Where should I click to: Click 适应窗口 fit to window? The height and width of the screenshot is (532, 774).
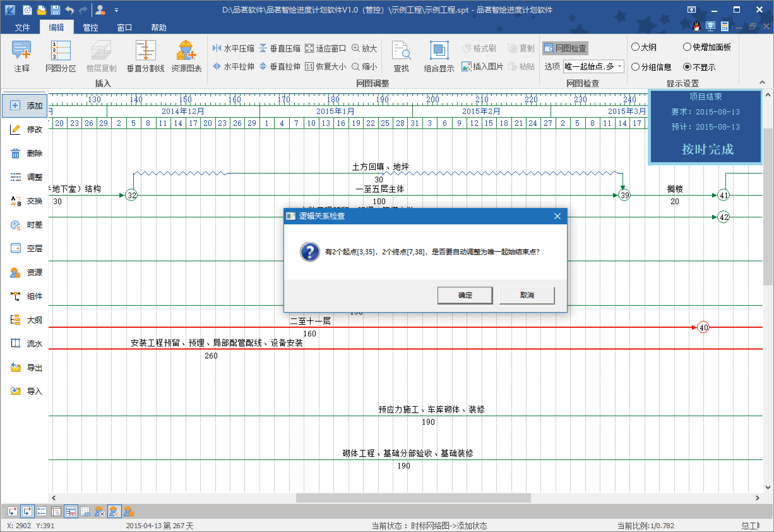[x=325, y=48]
